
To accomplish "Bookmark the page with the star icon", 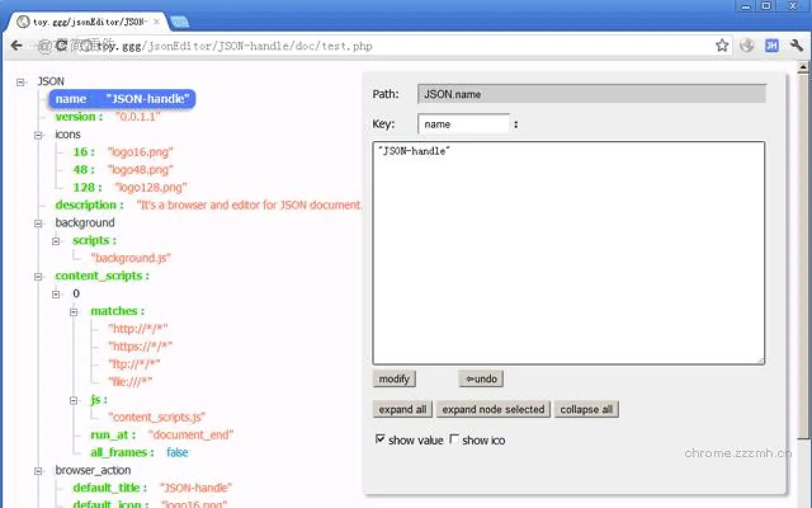I will pos(722,46).
